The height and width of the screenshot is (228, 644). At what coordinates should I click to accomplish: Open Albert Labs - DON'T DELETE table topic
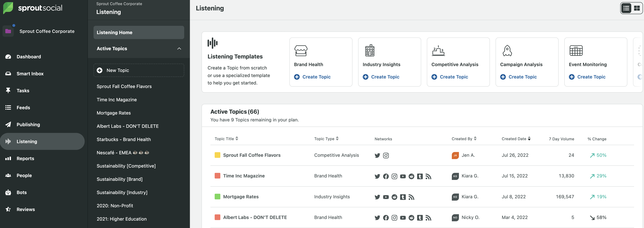click(x=255, y=218)
